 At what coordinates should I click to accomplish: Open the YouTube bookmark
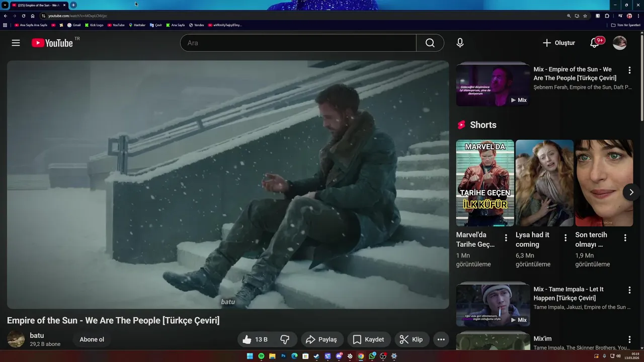click(116, 25)
